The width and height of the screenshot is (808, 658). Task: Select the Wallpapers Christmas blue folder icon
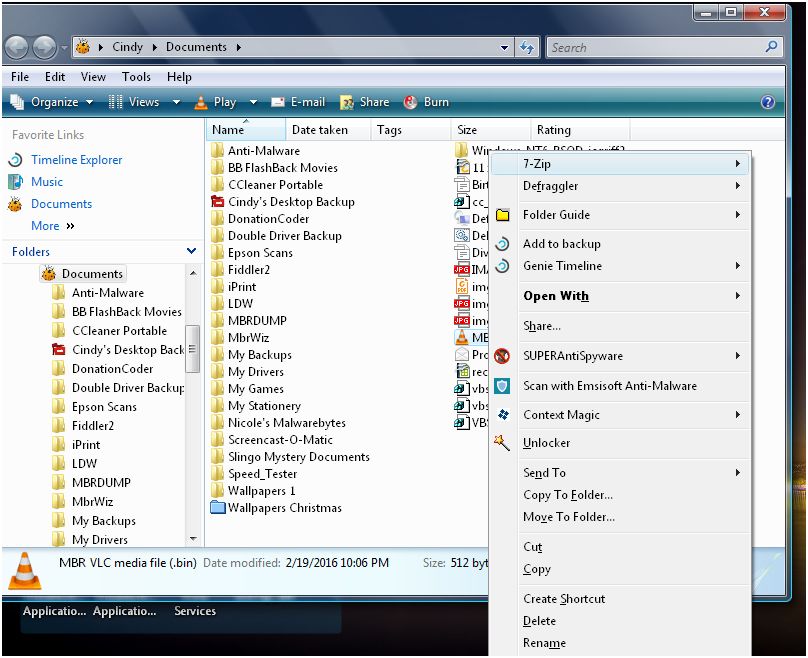[218, 508]
